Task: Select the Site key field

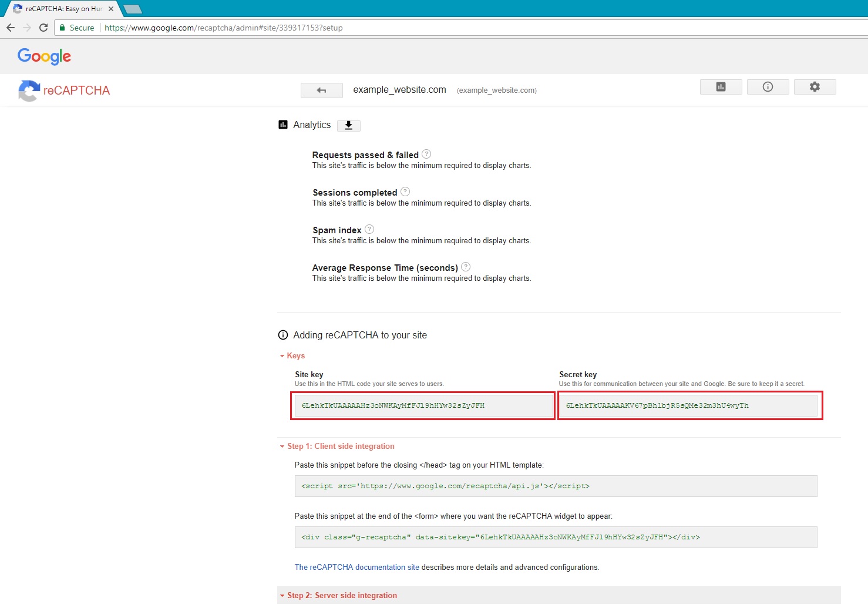Action: pyautogui.click(x=424, y=405)
